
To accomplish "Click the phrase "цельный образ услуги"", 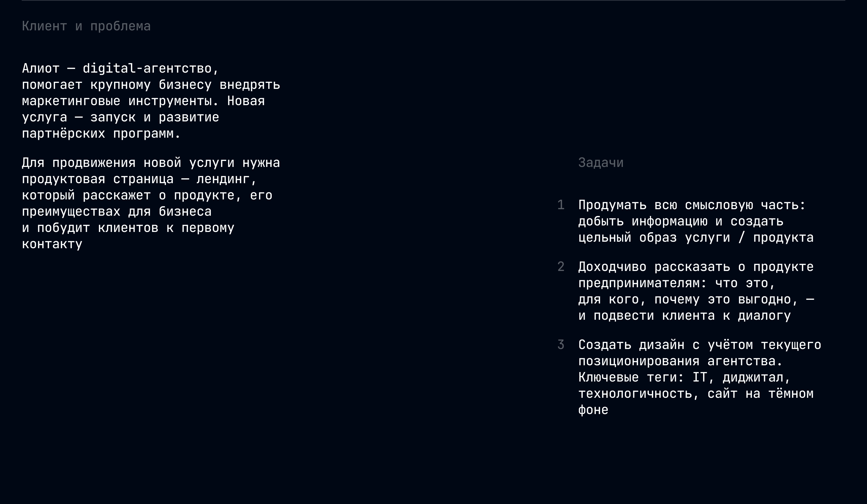I will tap(654, 238).
